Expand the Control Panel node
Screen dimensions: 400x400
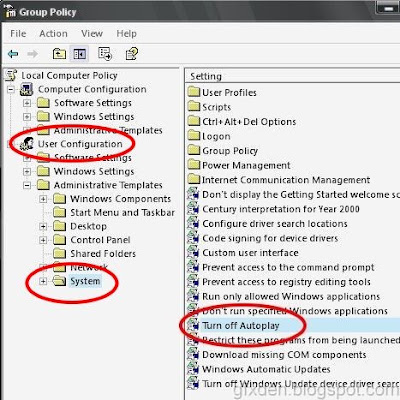click(43, 240)
